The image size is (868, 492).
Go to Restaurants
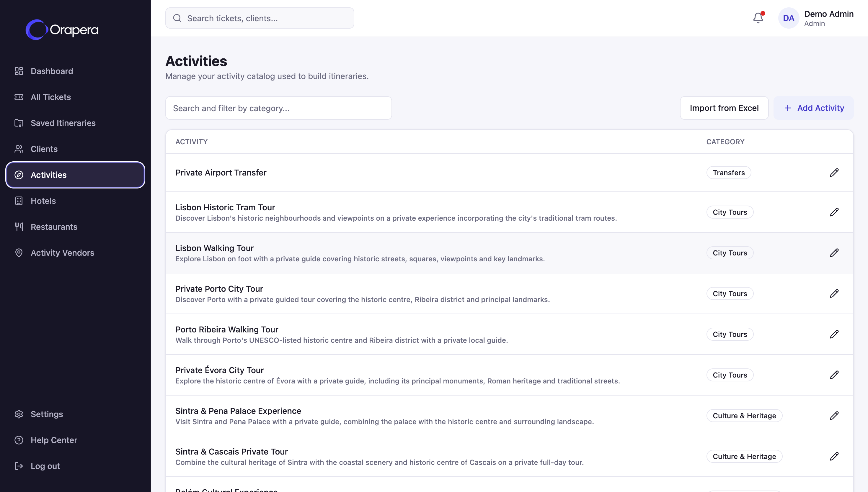point(75,227)
